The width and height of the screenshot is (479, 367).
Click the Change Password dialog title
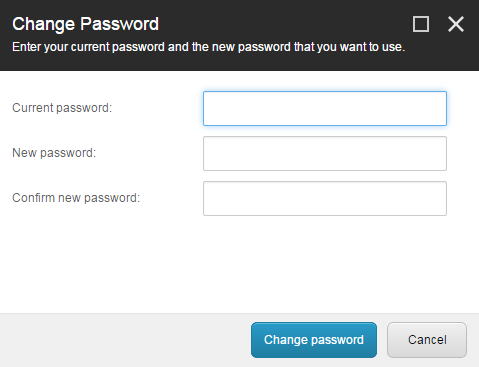click(x=85, y=24)
